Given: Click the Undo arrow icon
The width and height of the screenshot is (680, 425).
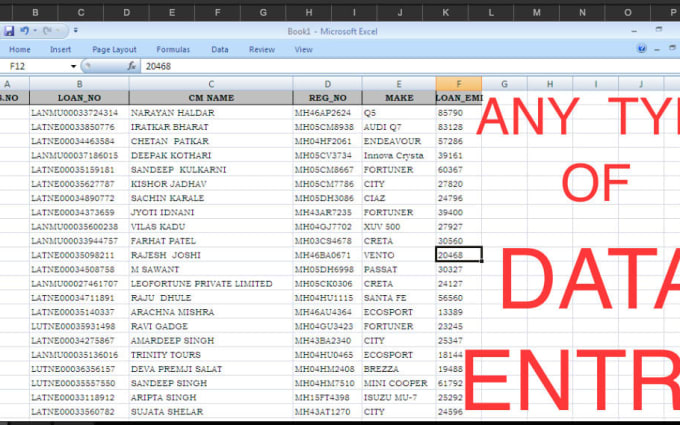Looking at the screenshot, I should coord(24,31).
